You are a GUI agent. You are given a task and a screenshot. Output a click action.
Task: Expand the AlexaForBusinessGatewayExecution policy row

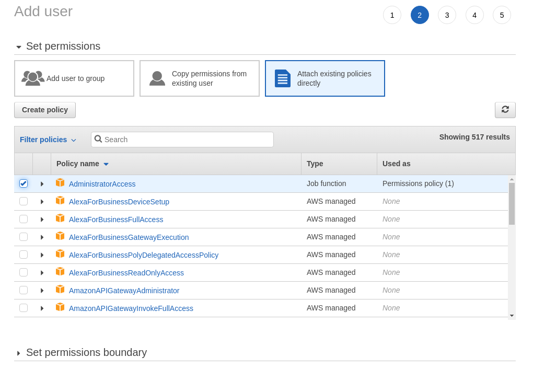click(x=42, y=237)
